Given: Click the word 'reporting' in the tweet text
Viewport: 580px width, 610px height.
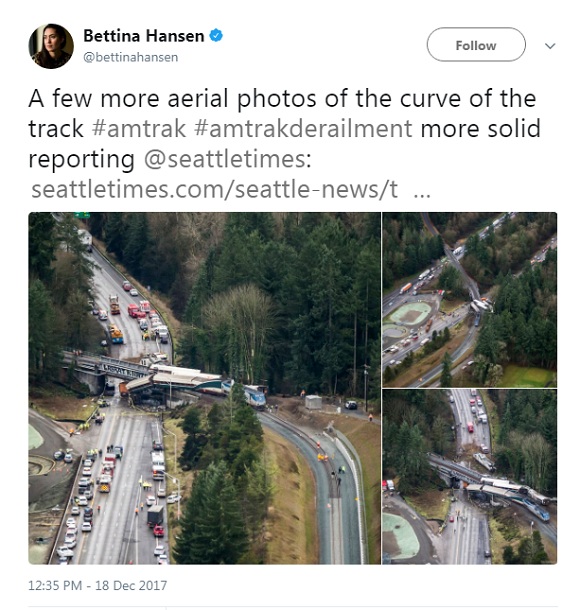Looking at the screenshot, I should coord(81,160).
